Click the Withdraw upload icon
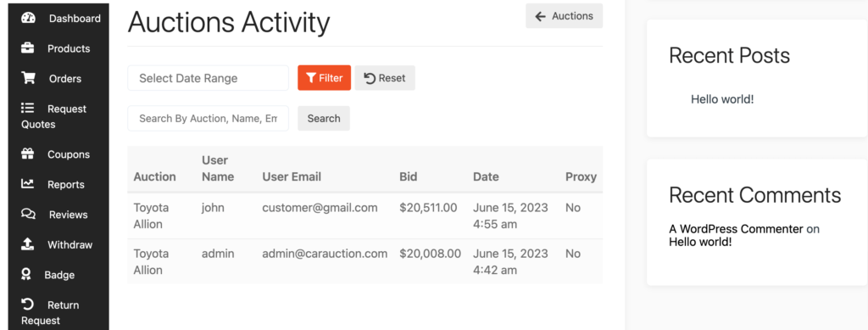 (28, 244)
